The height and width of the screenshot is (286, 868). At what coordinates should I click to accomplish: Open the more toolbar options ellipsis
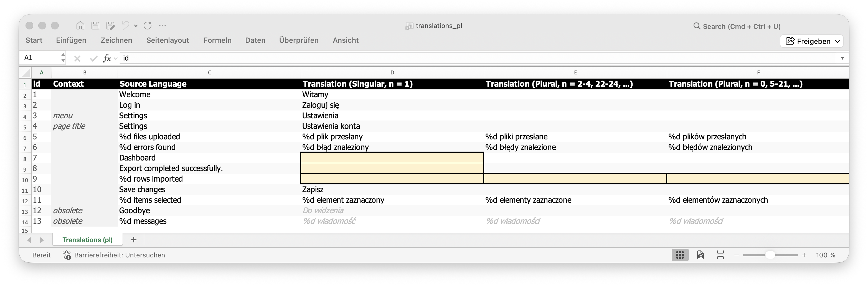pos(163,26)
